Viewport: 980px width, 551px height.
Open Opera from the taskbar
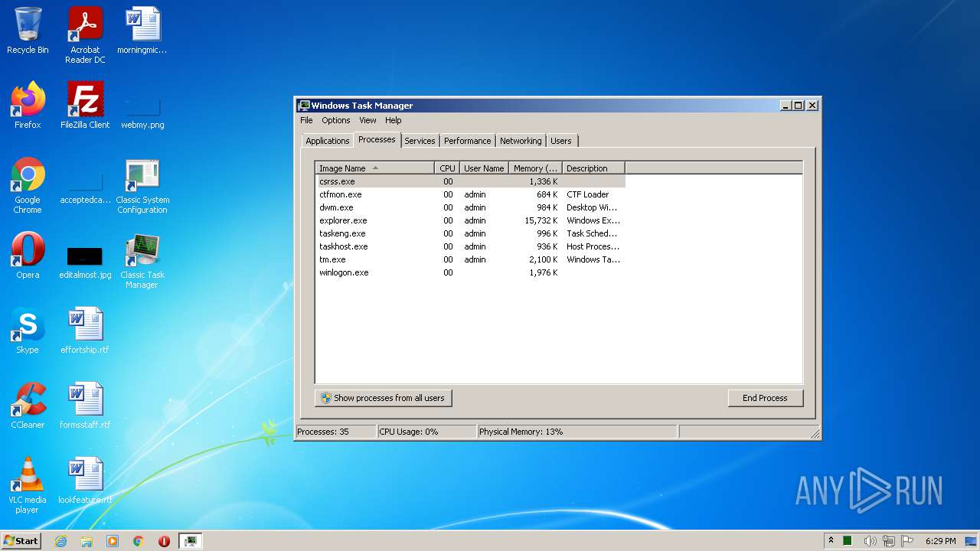(x=164, y=541)
